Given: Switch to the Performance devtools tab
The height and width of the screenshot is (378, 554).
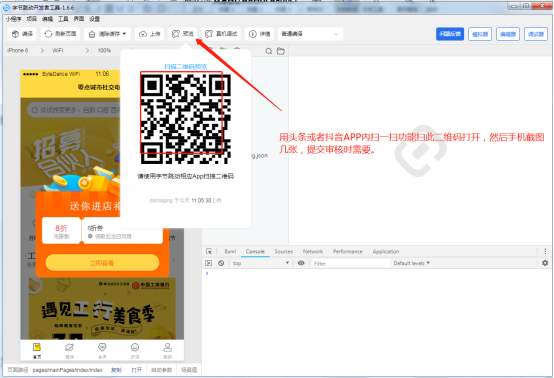Looking at the screenshot, I should 348,251.
